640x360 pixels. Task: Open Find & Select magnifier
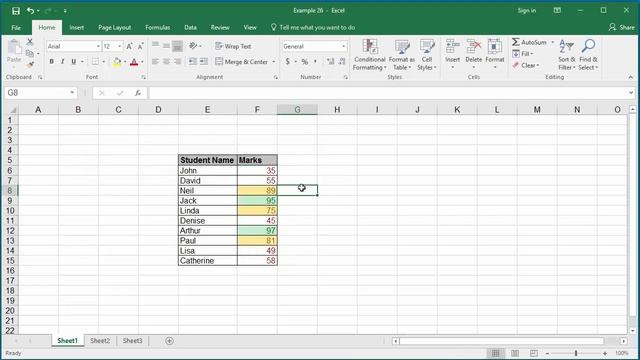[x=588, y=55]
